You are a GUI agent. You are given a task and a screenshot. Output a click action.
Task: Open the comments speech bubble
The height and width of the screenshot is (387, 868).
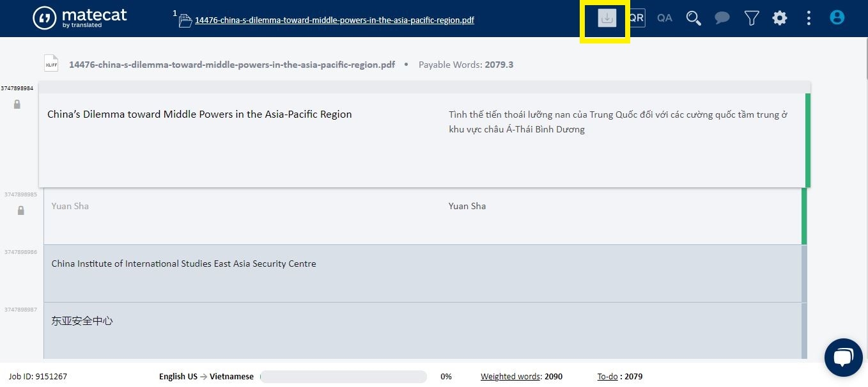pos(722,18)
